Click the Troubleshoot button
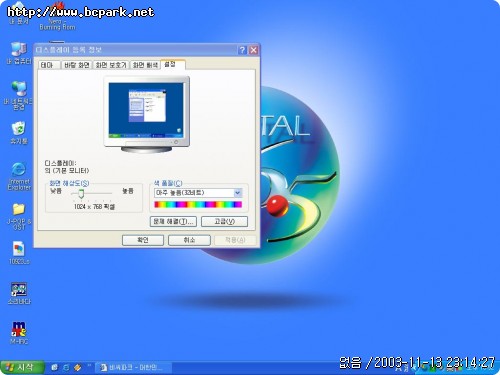500x375 pixels. [x=173, y=222]
